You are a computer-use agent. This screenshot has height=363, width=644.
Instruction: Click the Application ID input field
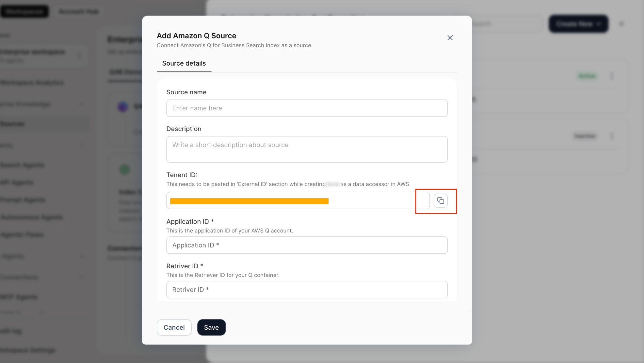307,245
